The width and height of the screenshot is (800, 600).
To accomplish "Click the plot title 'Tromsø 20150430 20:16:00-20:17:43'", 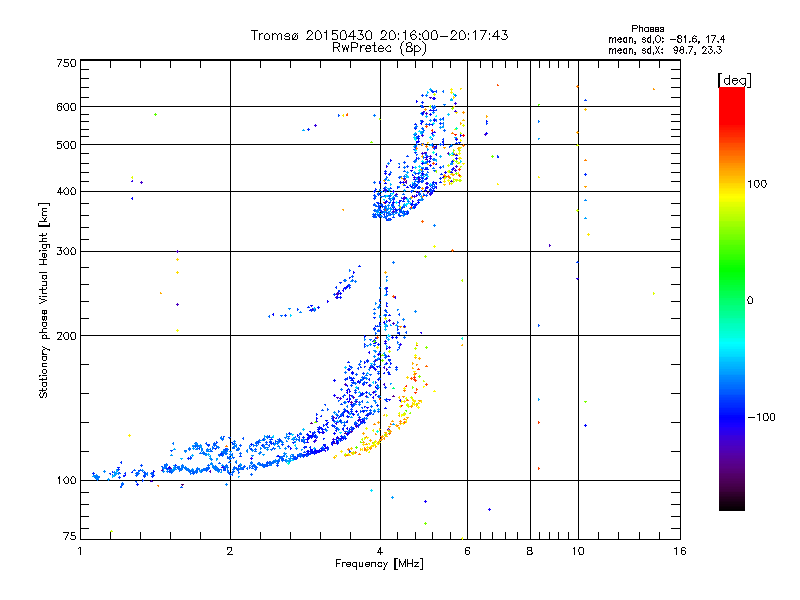I will coord(379,35).
